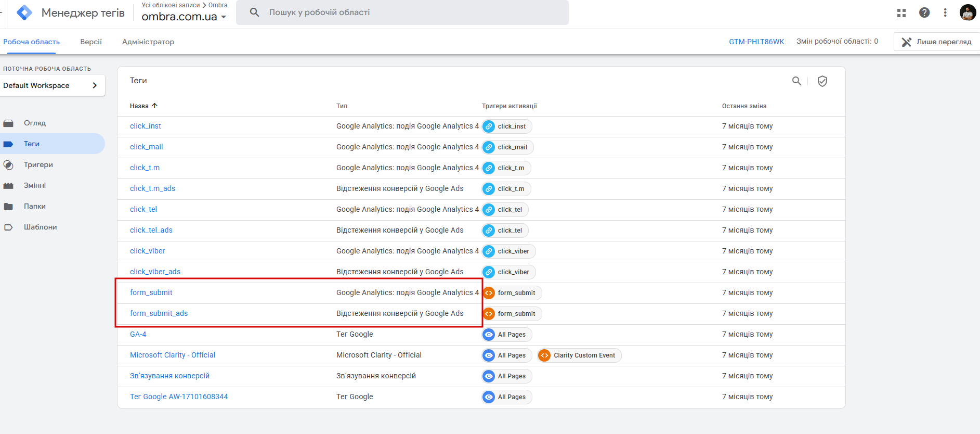Open the form_submit tag
The height and width of the screenshot is (434, 980).
tap(151, 292)
